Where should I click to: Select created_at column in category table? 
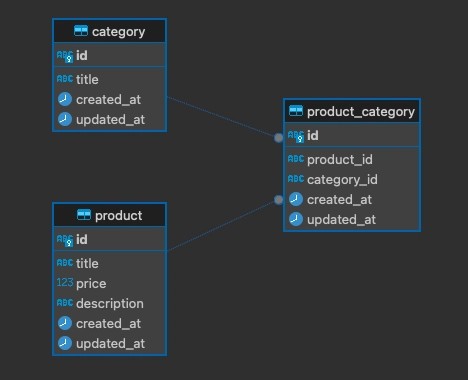click(x=110, y=99)
